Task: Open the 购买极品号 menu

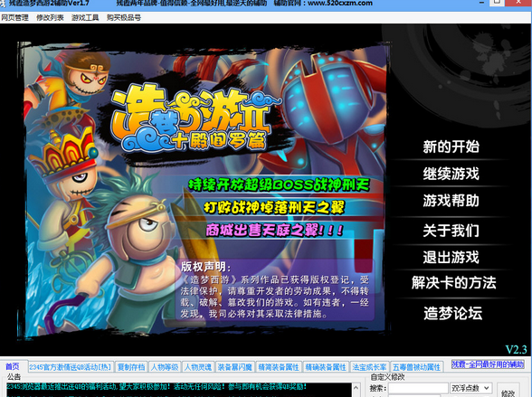Action: (x=123, y=17)
